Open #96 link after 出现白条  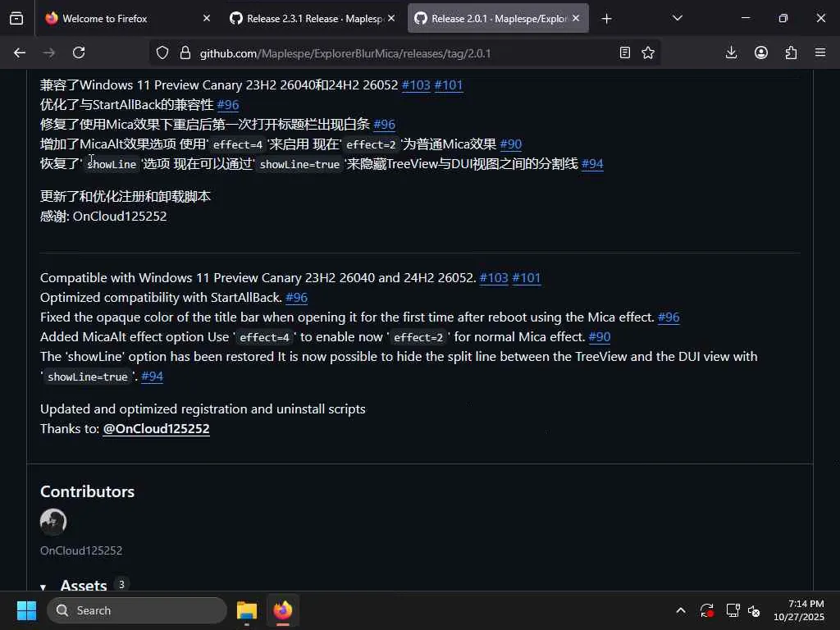coord(385,125)
